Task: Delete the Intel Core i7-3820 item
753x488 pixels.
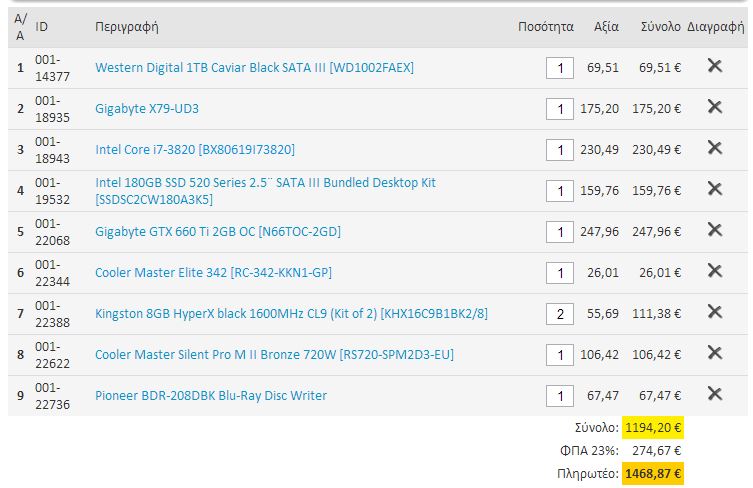Action: click(715, 148)
